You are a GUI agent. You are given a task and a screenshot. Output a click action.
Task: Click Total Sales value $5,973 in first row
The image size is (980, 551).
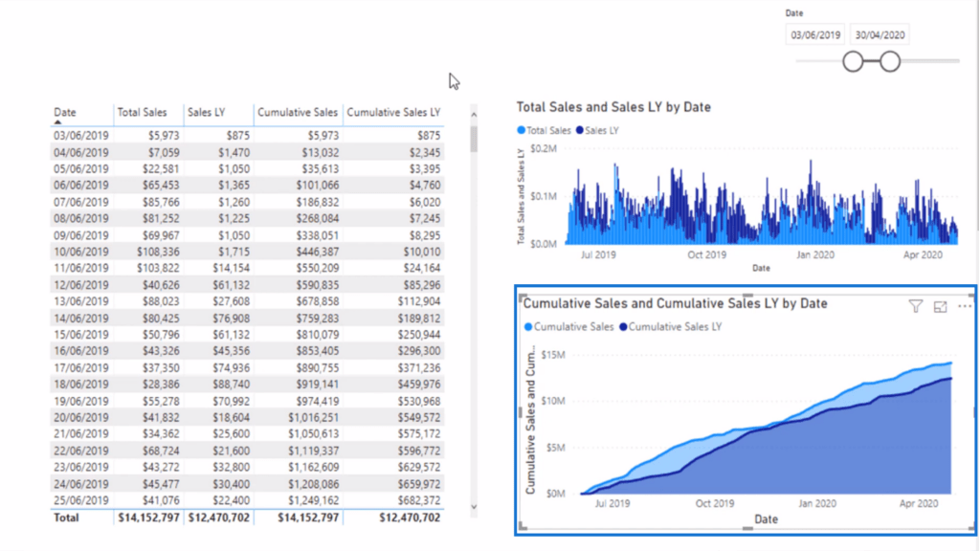[164, 136]
